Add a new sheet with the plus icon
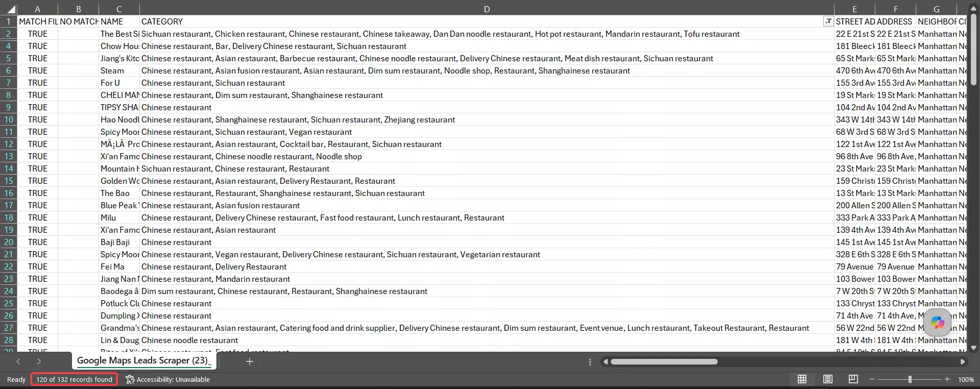The height and width of the screenshot is (389, 980). tap(250, 361)
